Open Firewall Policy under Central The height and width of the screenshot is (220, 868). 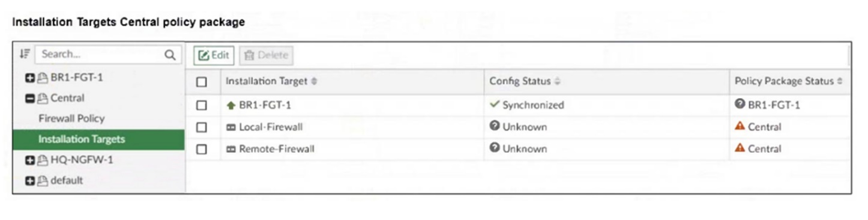coord(71,118)
